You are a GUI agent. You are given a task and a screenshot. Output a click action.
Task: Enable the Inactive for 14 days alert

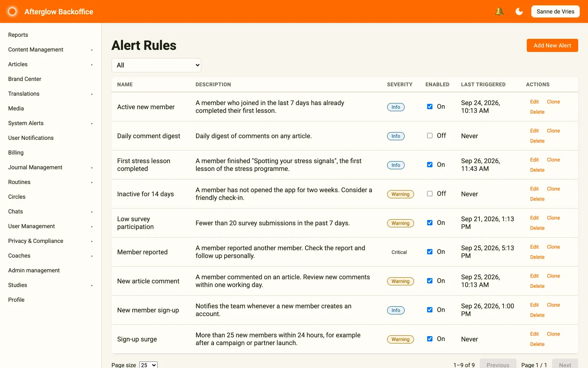[x=430, y=194]
